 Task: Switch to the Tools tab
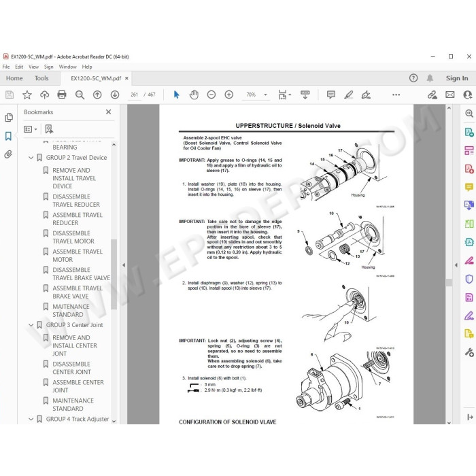coord(41,78)
